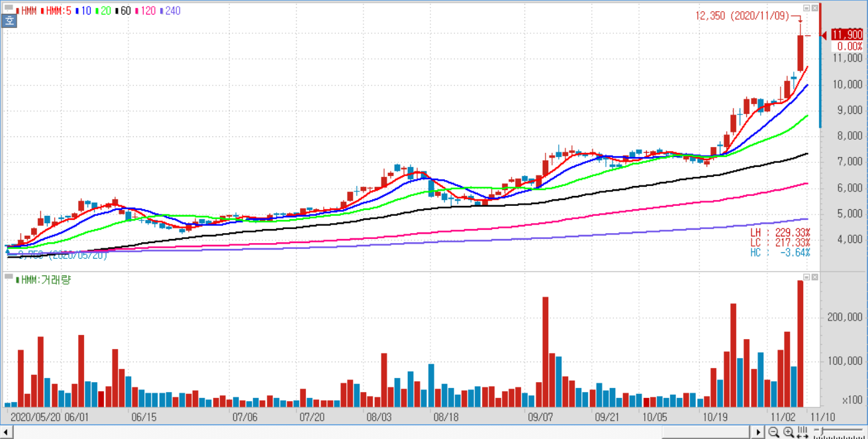This screenshot has height=439, width=868.
Task: Click the 11,900 current price tag
Action: point(847,35)
